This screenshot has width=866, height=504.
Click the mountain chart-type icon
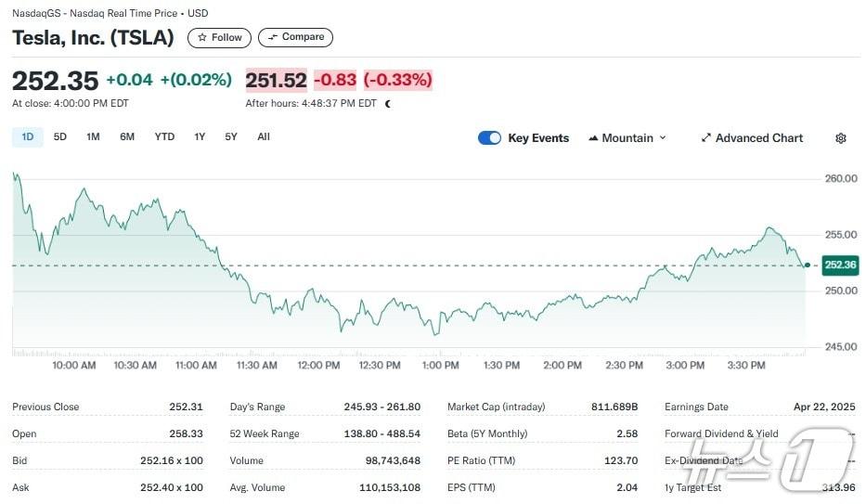(x=592, y=138)
